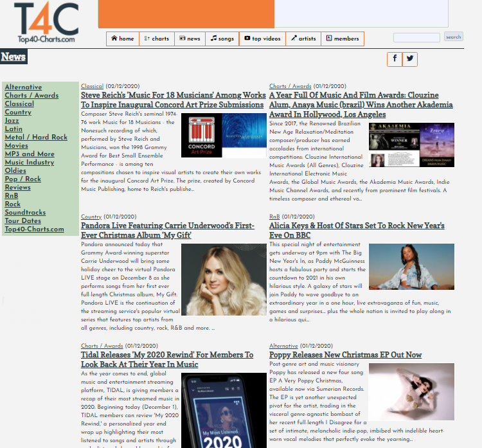This screenshot has width=482, height=448.
Task: Open the Anaya Music Akademia Award article
Action: point(361,105)
